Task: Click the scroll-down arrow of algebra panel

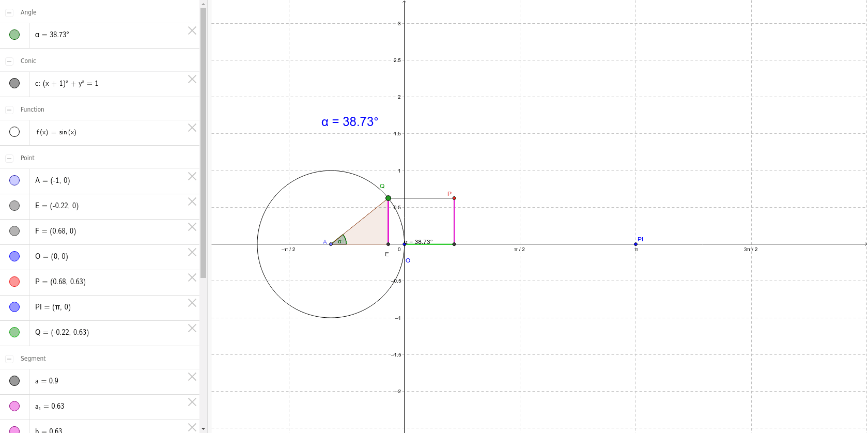Action: 203,429
